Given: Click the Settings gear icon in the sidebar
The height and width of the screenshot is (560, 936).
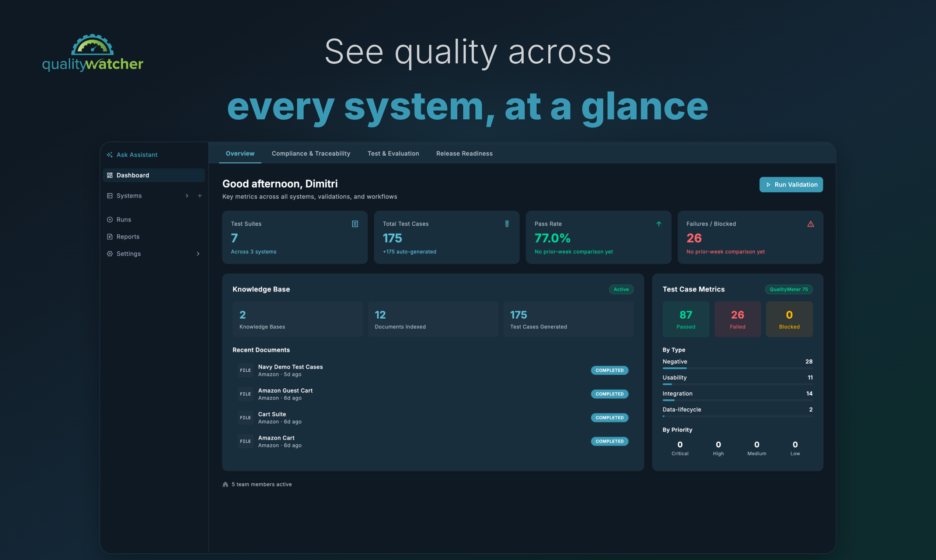Looking at the screenshot, I should click(110, 253).
